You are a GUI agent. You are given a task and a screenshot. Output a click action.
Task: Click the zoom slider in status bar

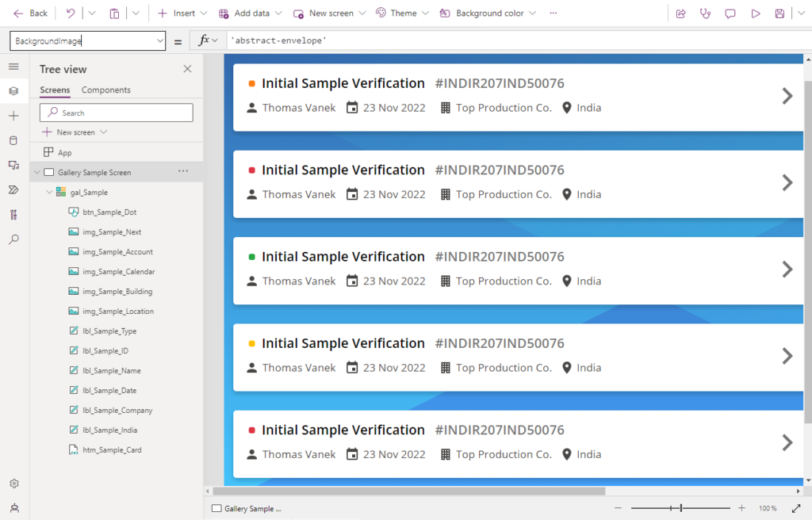[x=680, y=508]
